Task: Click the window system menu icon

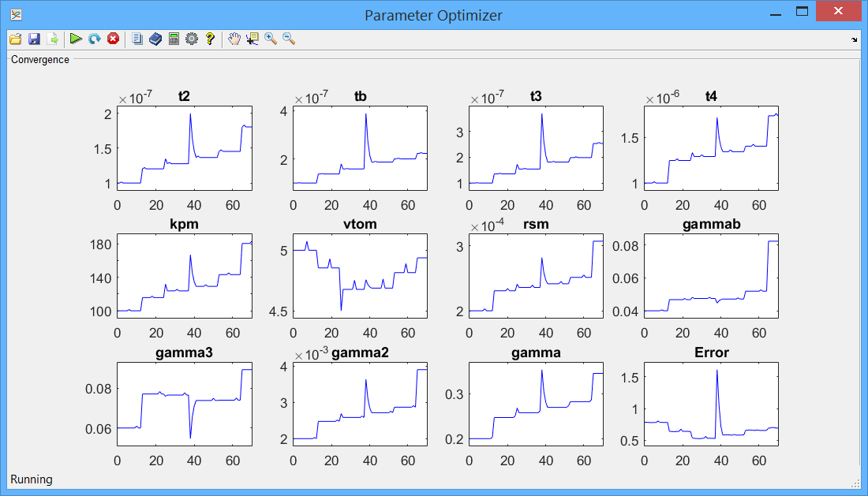Action: (x=16, y=14)
